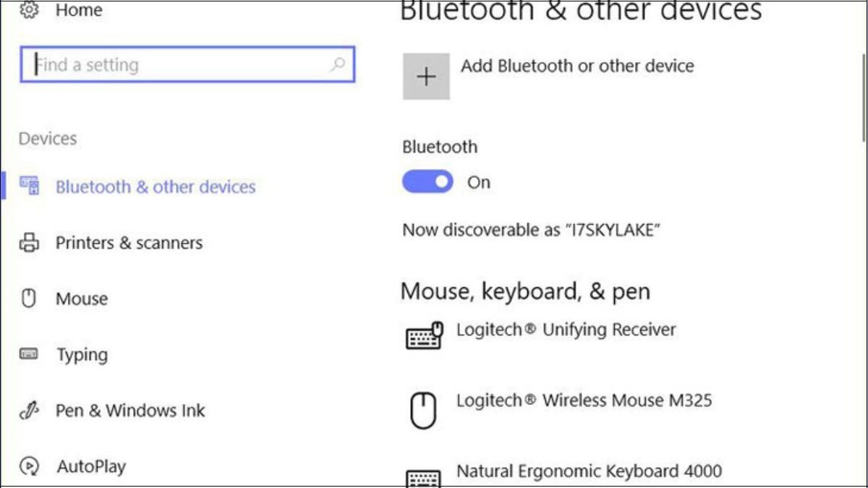Select the Pen & Windows Ink icon

(x=30, y=410)
